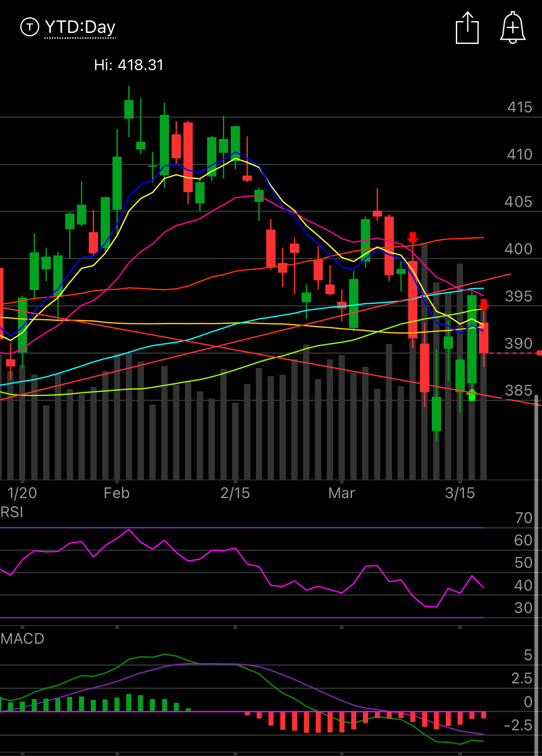Tap the 410 price axis label
This screenshot has width=542, height=756.
click(520, 154)
